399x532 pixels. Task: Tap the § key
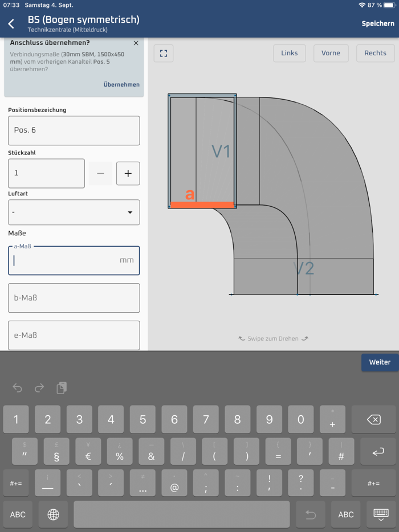[x=56, y=452]
